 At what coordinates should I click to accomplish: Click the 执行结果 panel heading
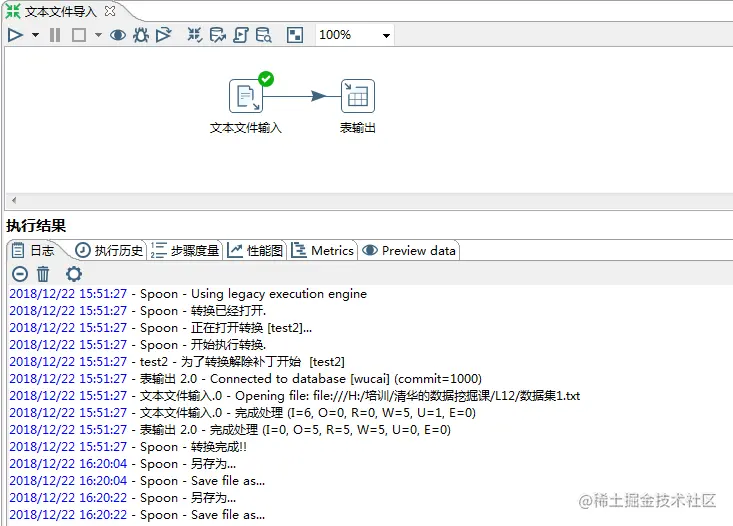coord(36,226)
